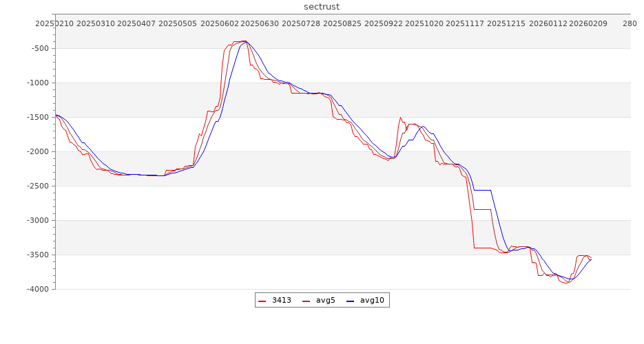
Task: Click the blue avg10 legend line marker
Action: coord(351,301)
